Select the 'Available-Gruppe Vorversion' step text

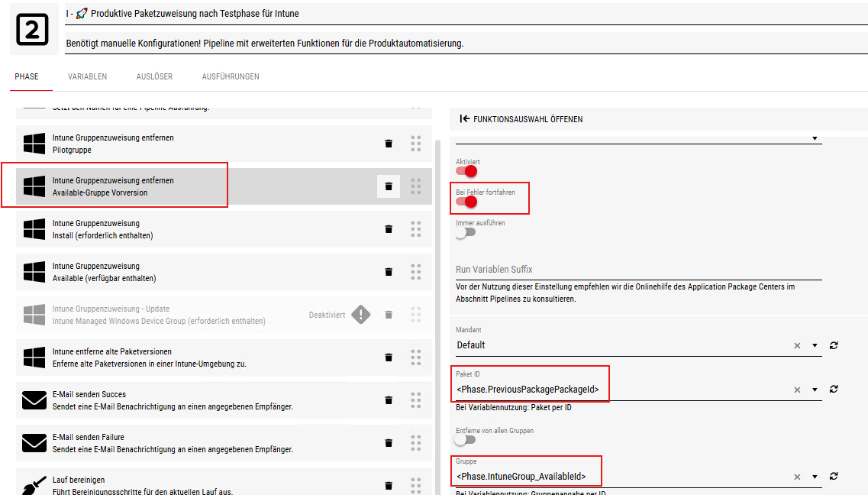(x=100, y=192)
